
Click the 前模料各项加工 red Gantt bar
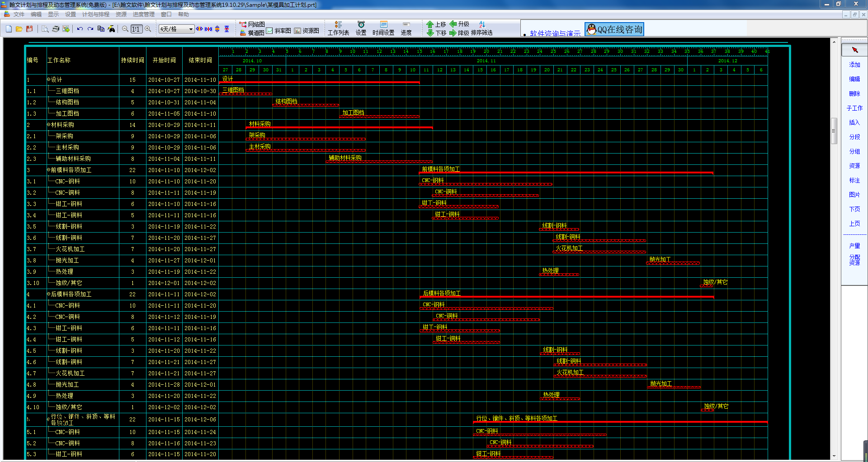click(566, 173)
